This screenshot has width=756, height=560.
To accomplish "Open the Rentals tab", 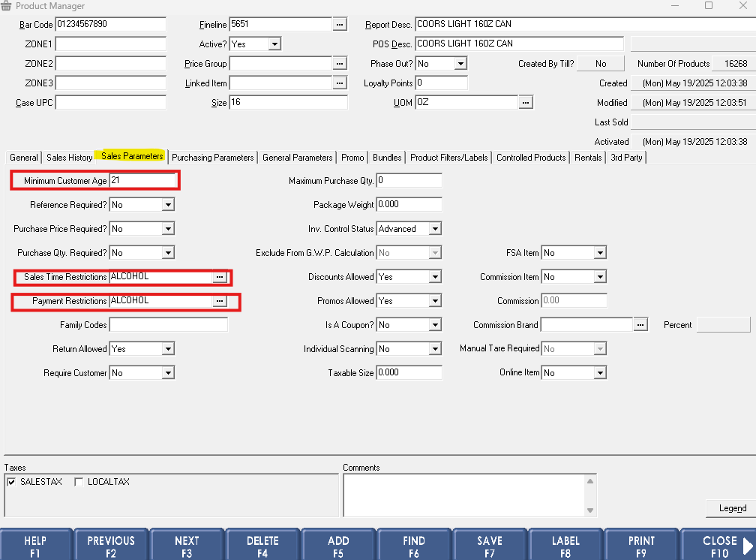I will 588,158.
